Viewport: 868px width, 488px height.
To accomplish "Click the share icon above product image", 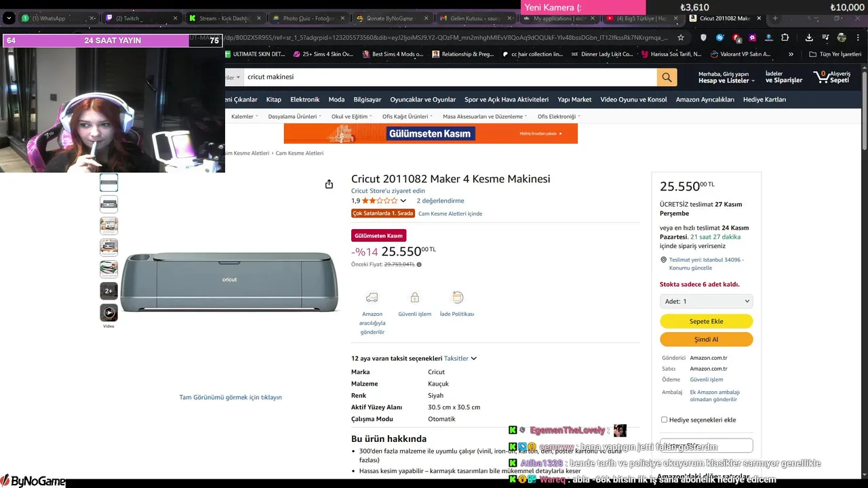I will point(329,184).
